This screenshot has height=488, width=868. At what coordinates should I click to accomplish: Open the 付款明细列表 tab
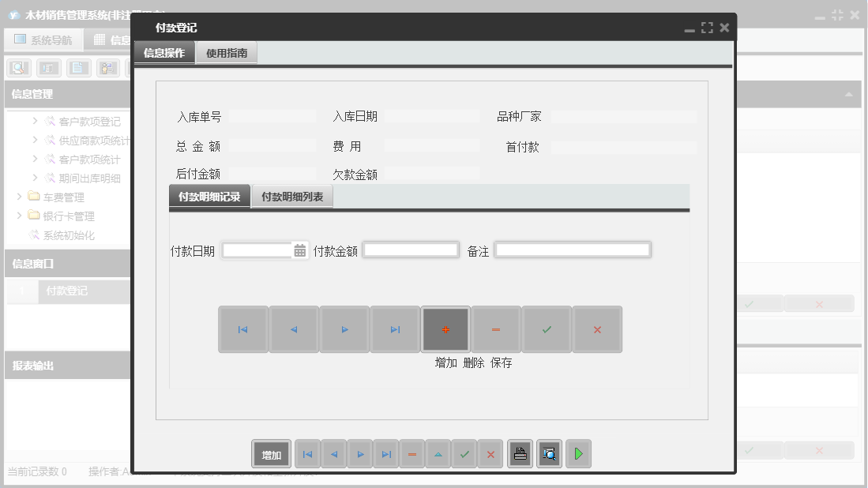(293, 195)
